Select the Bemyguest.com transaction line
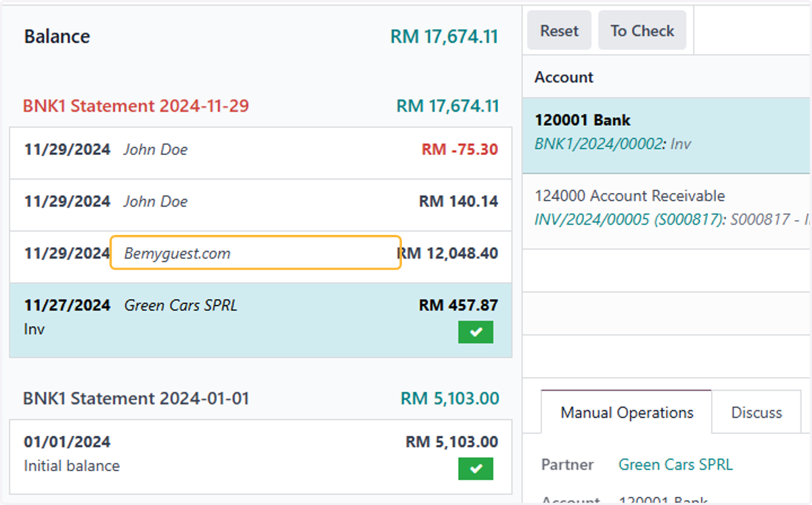Image resolution: width=812 pixels, height=505 pixels. pos(261,257)
